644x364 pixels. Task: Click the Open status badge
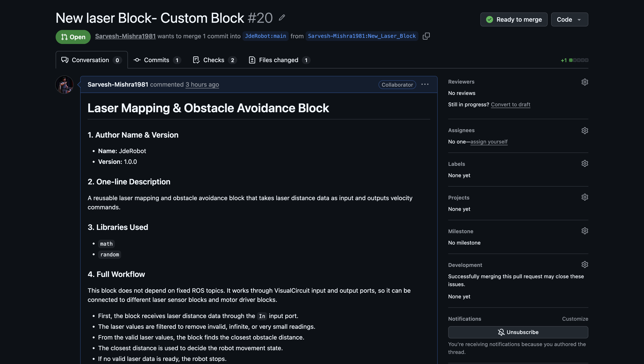(x=73, y=37)
